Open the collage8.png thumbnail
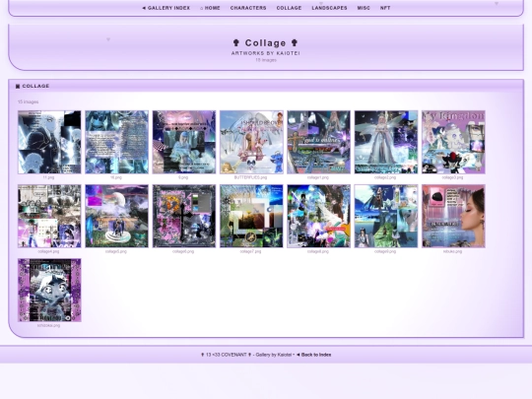532x399 pixels. point(318,216)
